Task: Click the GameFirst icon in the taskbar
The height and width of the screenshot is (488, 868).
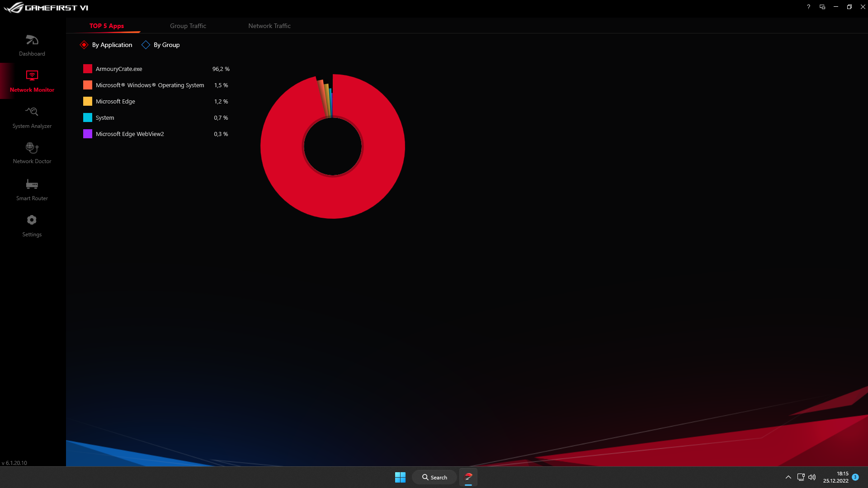Action: (468, 477)
